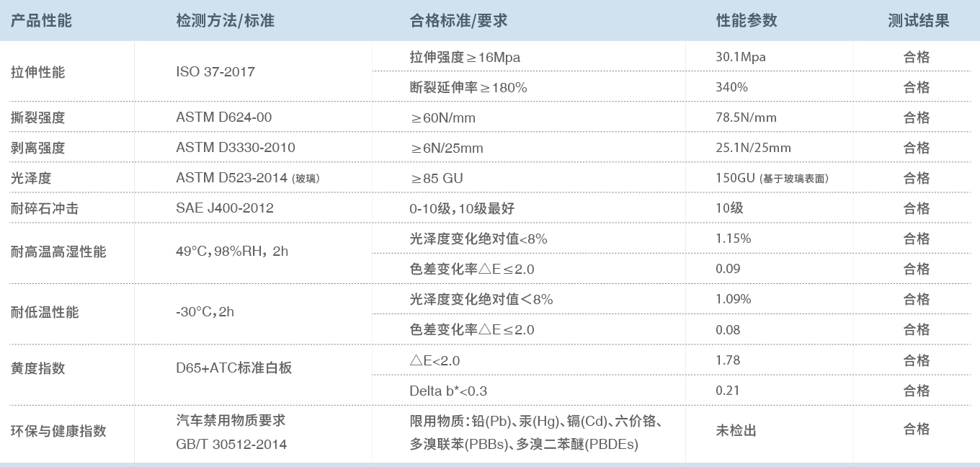Screen dimensions: 980x467
Task: Select the GB/T 30512-2014 standard text
Action: [x=231, y=444]
